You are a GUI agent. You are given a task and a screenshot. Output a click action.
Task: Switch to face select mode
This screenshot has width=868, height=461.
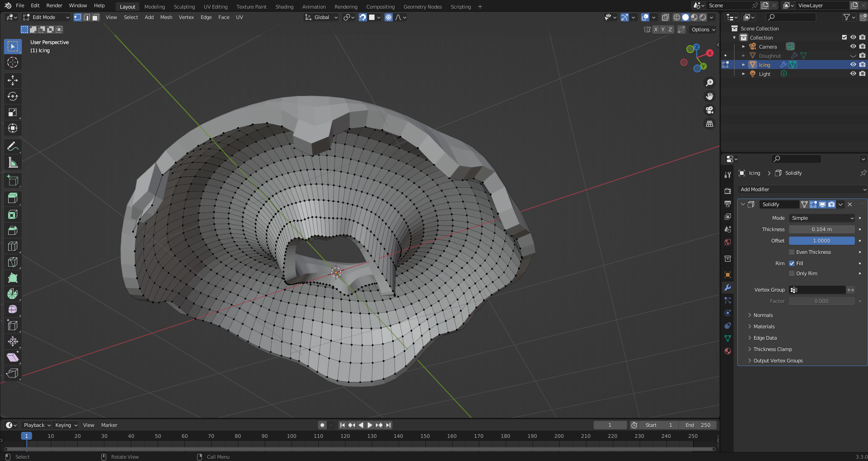tap(95, 17)
